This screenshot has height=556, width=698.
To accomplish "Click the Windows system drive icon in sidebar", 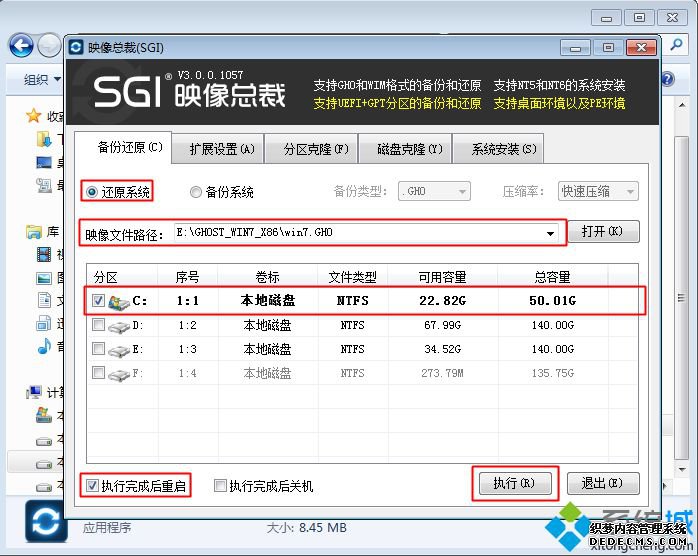I will tap(44, 415).
